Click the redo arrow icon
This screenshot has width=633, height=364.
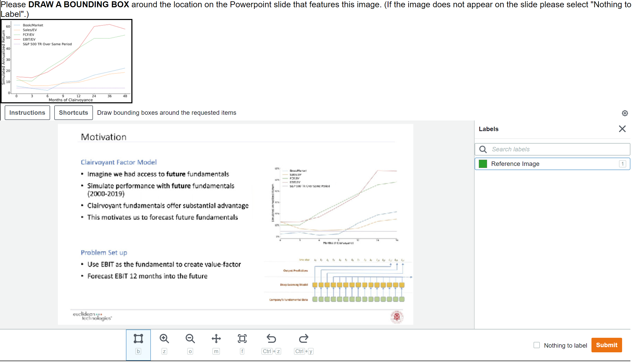tap(304, 339)
